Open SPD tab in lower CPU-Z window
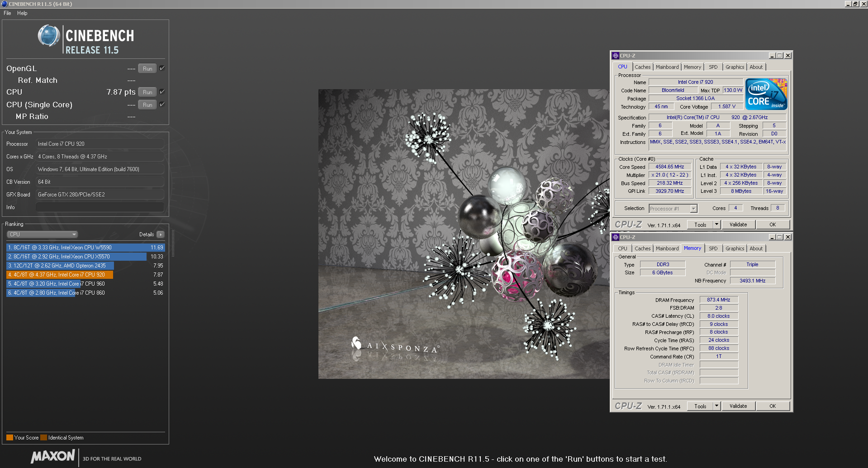 pyautogui.click(x=713, y=248)
